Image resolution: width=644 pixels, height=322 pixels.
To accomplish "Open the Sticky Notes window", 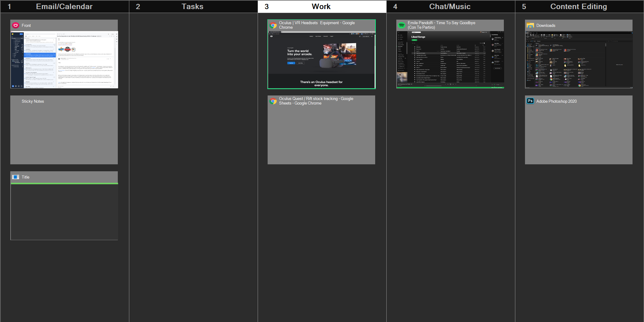I will click(64, 130).
